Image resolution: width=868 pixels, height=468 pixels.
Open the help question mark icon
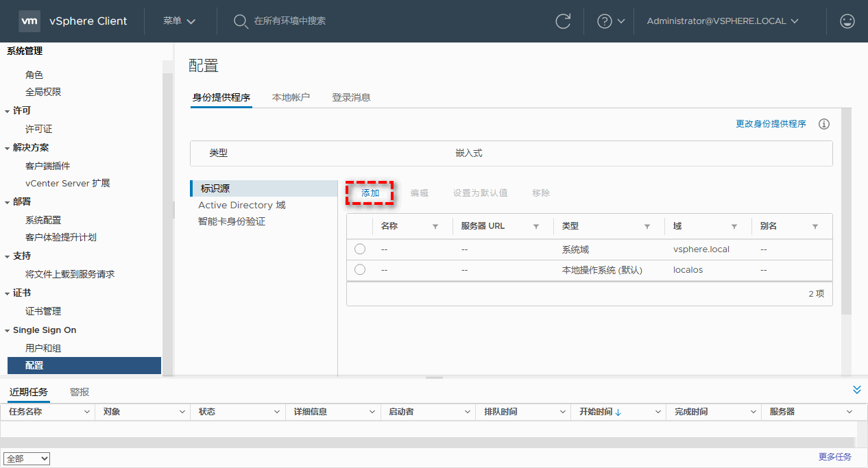pos(605,21)
